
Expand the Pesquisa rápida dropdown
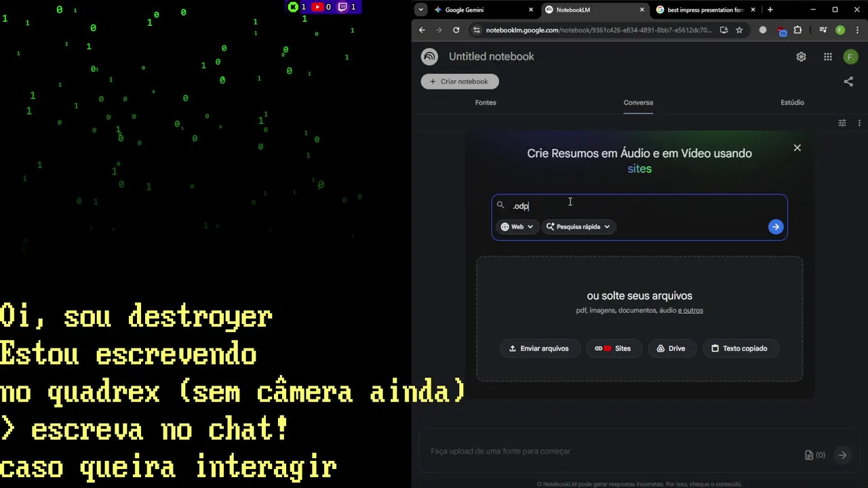(578, 227)
